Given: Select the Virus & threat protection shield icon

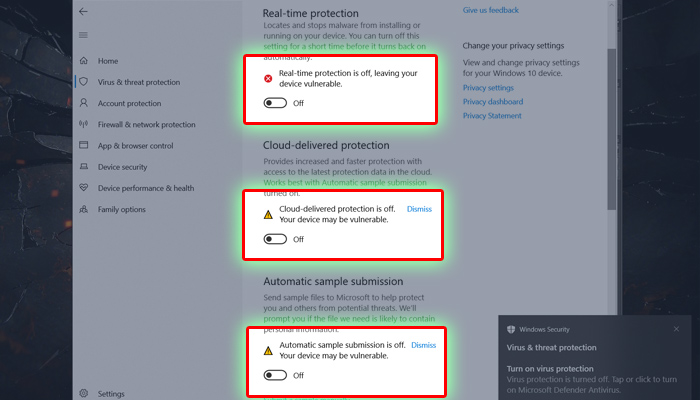Looking at the screenshot, I should [x=83, y=82].
